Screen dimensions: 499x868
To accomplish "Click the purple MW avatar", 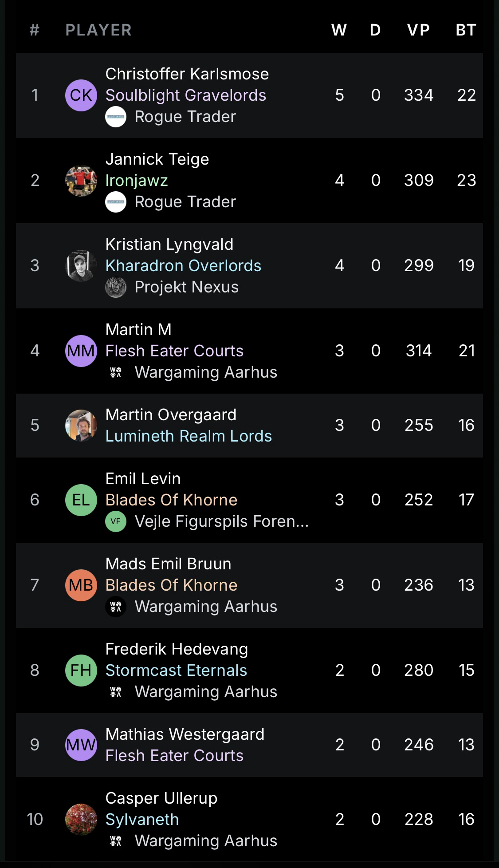I will tap(81, 745).
